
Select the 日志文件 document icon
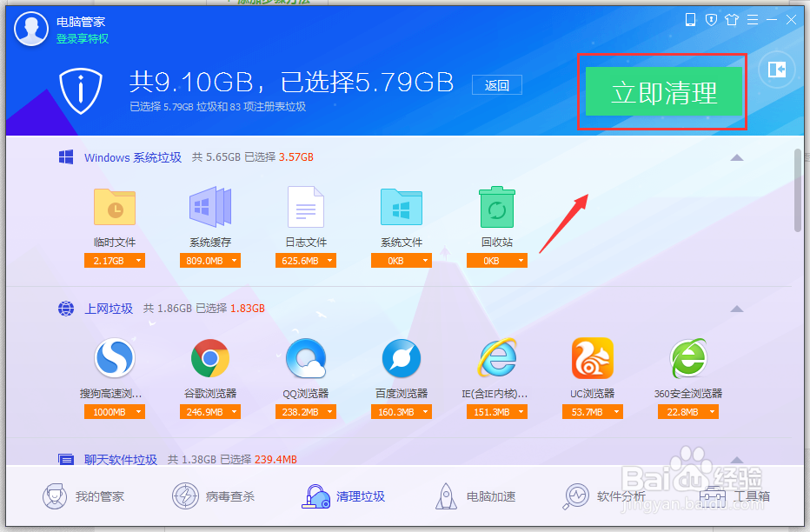(306, 207)
